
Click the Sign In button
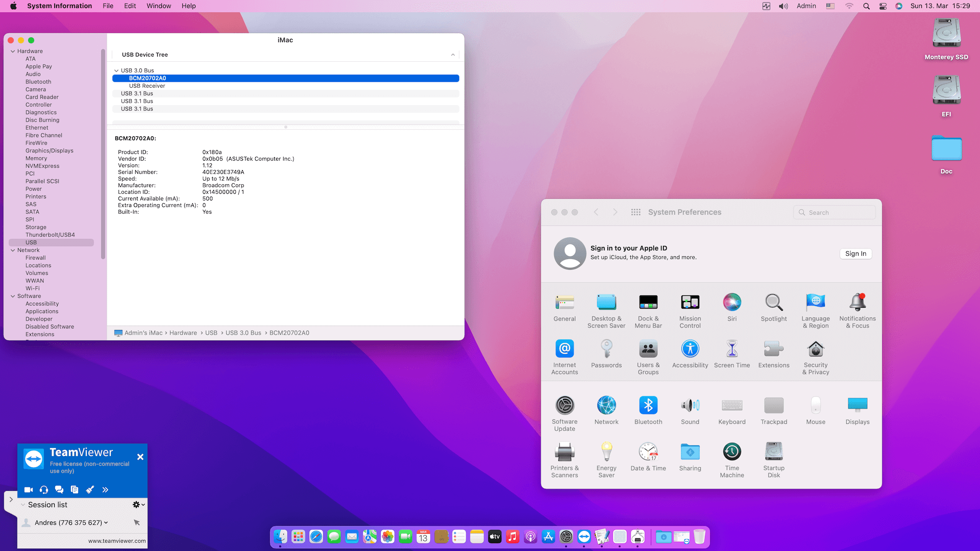[x=855, y=254]
